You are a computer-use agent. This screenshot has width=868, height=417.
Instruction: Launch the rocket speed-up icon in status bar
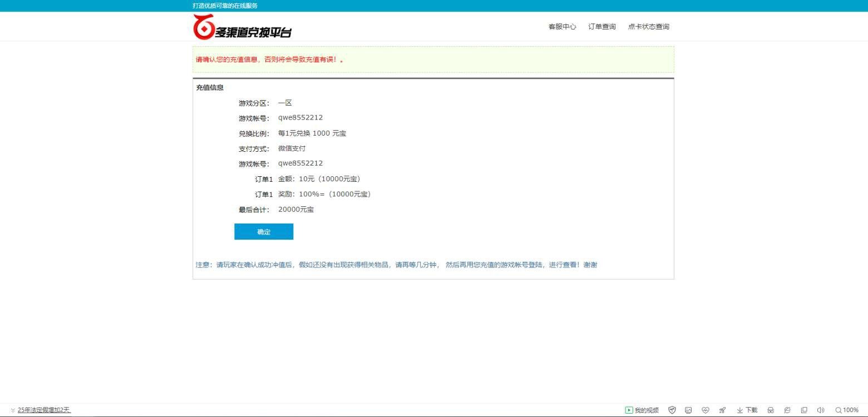click(722, 410)
